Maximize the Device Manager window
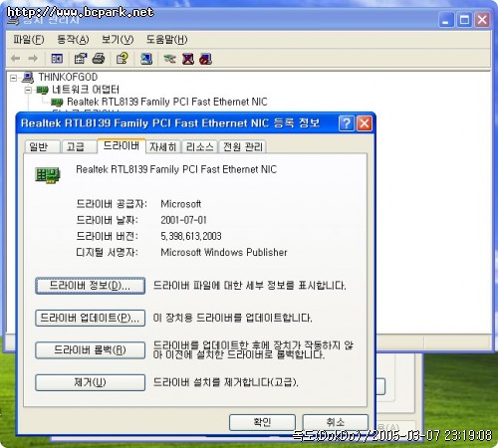The height and width of the screenshot is (448, 498). pyautogui.click(x=464, y=20)
